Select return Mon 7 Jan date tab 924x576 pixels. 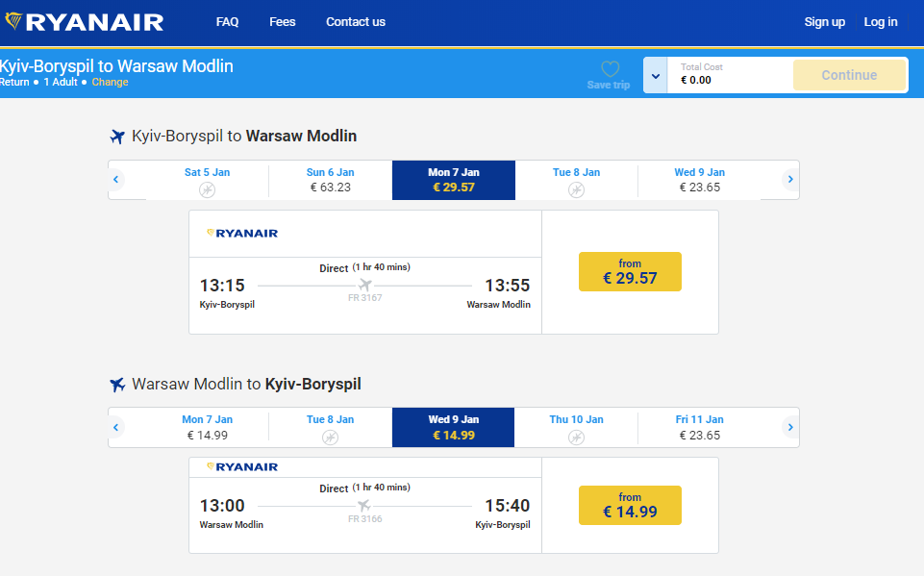point(207,427)
